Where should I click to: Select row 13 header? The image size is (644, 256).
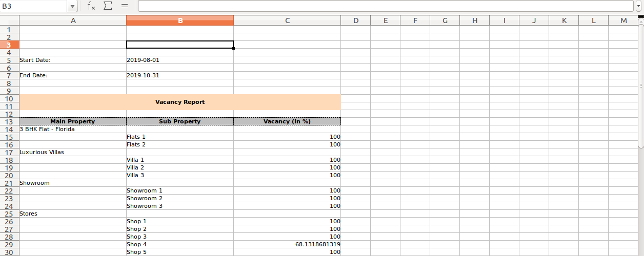point(9,122)
